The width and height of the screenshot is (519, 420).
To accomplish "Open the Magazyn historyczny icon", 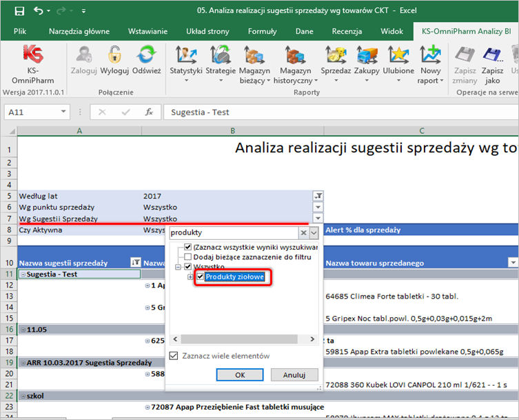I will click(295, 54).
